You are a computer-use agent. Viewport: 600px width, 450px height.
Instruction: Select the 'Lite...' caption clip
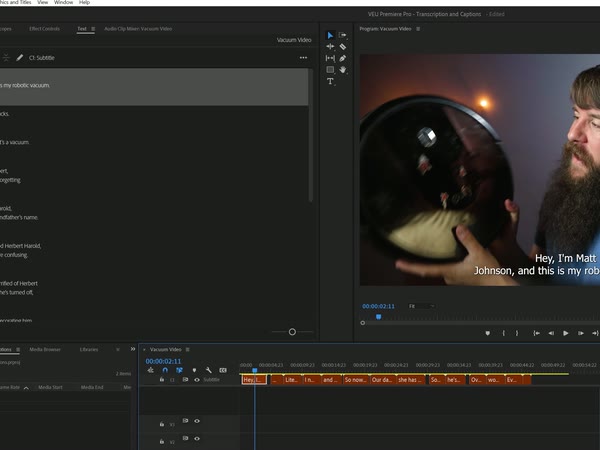click(x=292, y=380)
